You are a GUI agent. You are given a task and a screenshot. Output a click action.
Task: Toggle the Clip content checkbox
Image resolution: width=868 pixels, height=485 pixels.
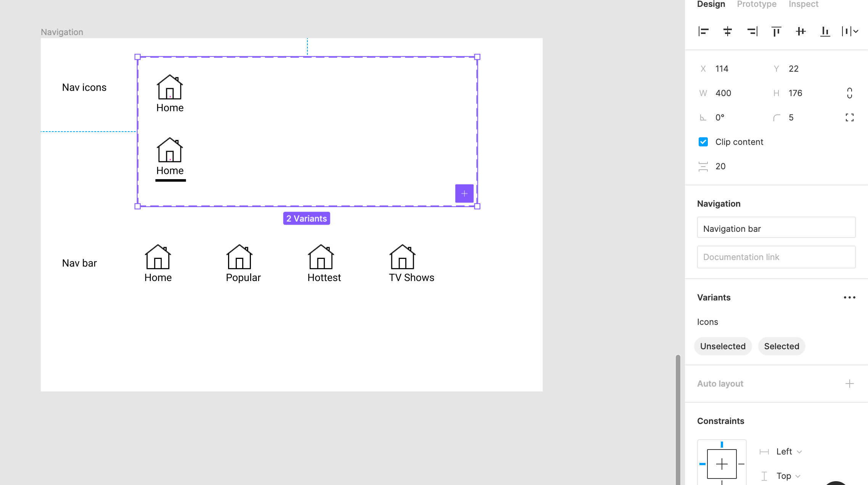coord(703,142)
